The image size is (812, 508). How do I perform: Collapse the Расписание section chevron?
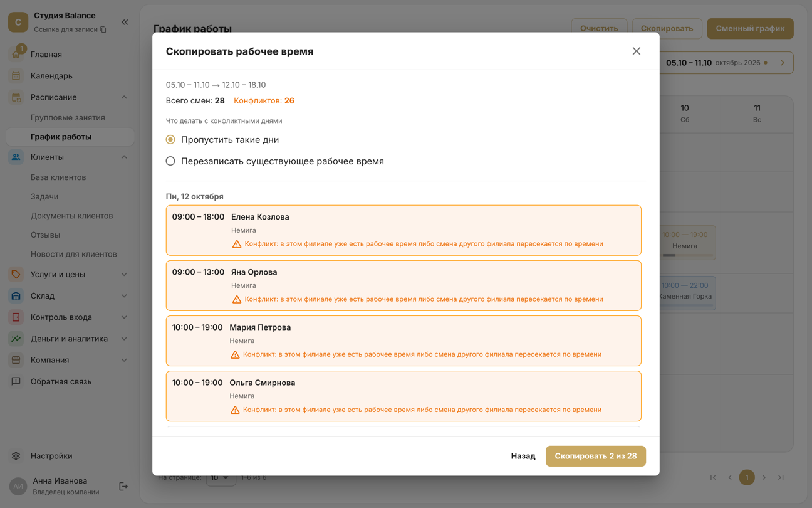(x=124, y=97)
